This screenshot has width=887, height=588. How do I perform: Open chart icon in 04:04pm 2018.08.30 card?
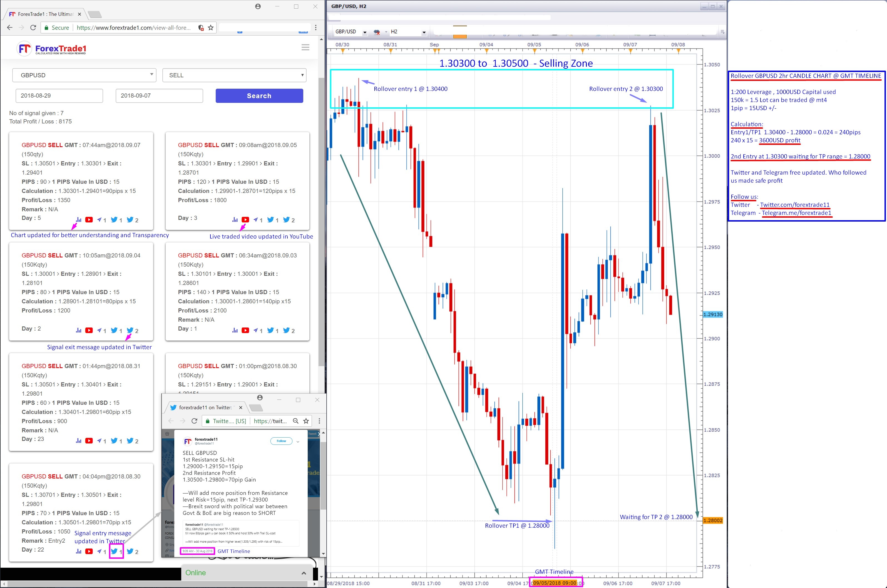(x=79, y=551)
